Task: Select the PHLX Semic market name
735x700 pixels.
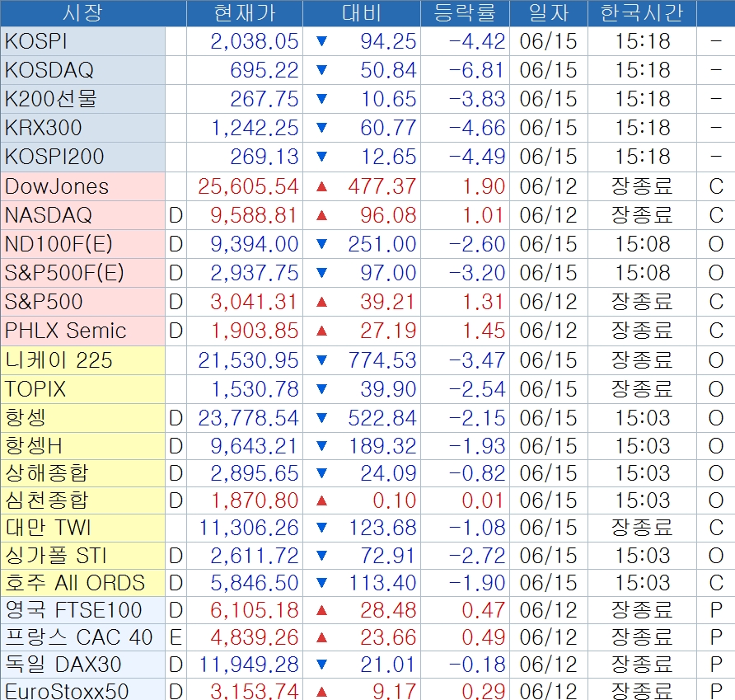Action: 66,331
